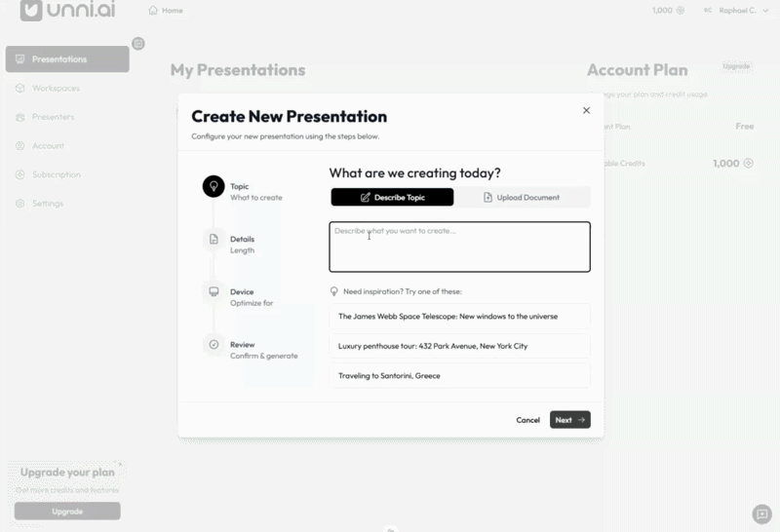Open Subscription in the sidebar
The height and width of the screenshot is (532, 780).
tap(67, 174)
